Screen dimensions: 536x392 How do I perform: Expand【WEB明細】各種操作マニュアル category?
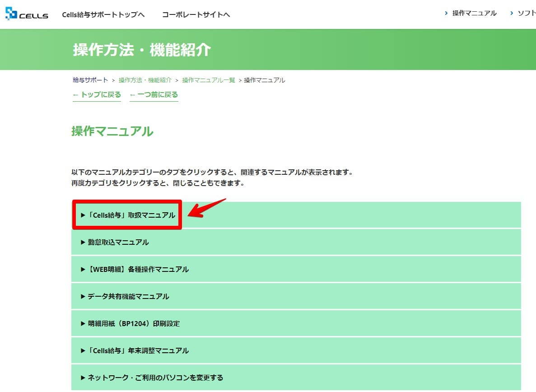138,270
